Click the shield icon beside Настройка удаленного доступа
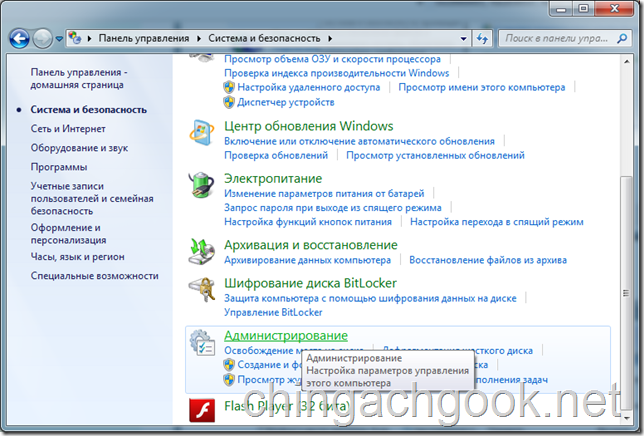Screen dimensions: 644x436 (x=229, y=87)
